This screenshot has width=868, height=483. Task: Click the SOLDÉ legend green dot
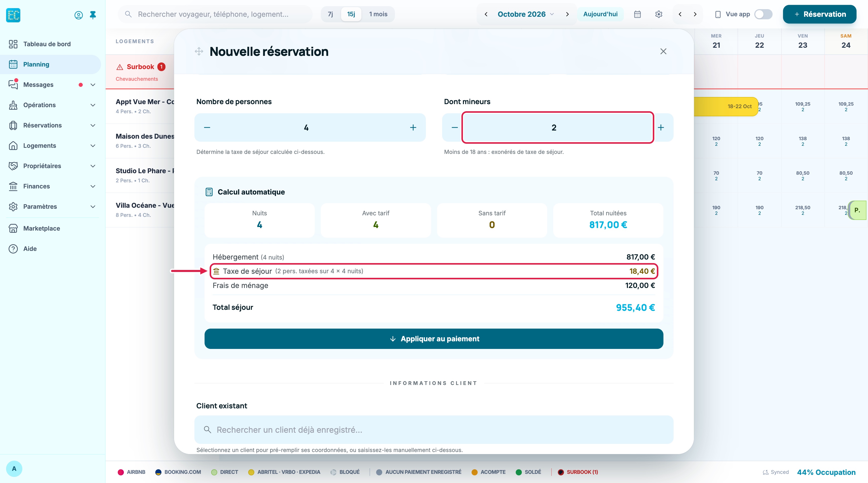coord(519,472)
